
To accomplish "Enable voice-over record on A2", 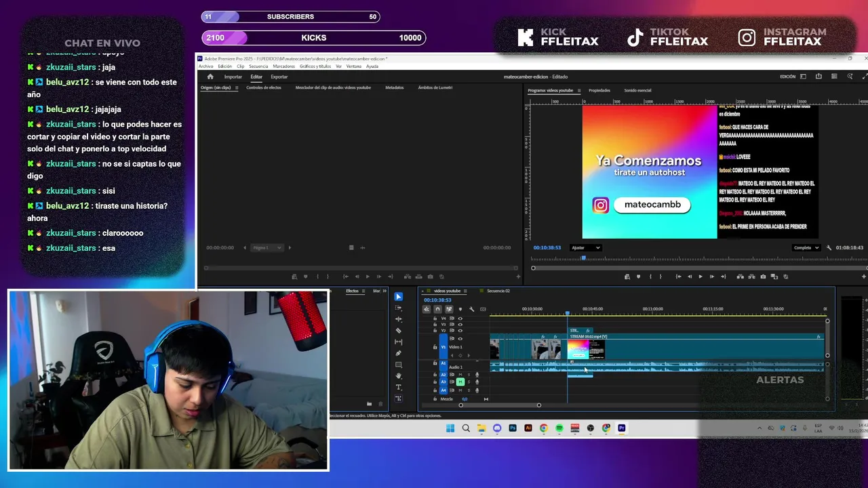I will 476,374.
